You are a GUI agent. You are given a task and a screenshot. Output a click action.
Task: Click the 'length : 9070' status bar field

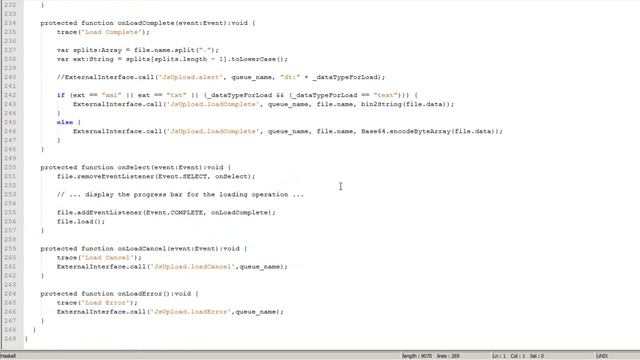417,356
